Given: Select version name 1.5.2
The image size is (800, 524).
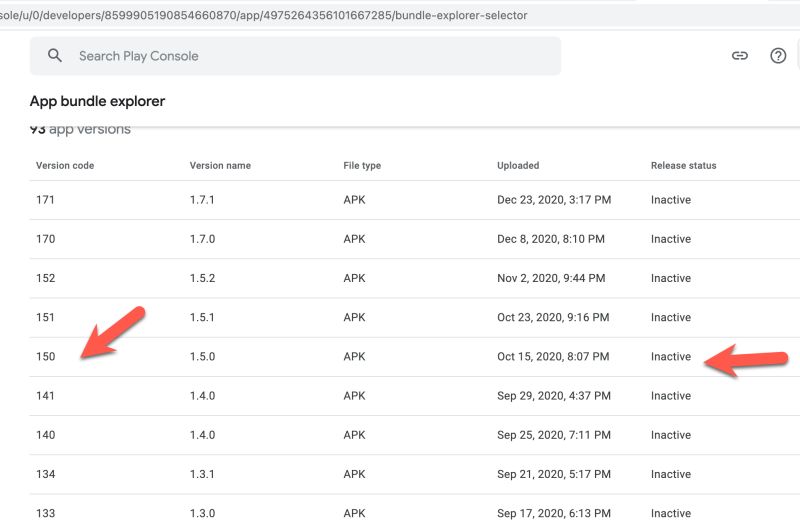Looking at the screenshot, I should 202,279.
